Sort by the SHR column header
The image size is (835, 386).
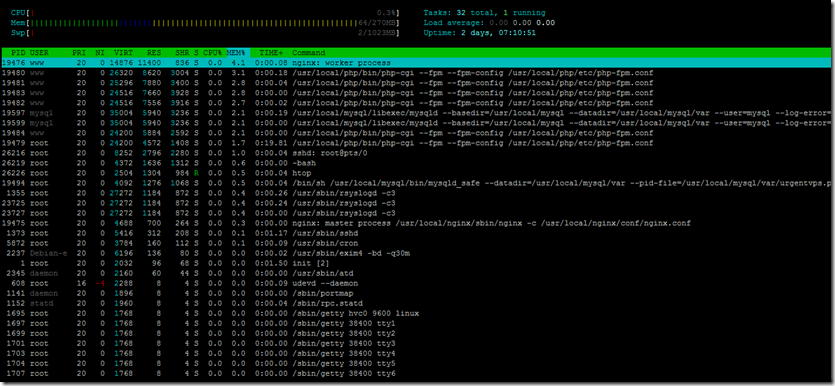click(x=182, y=53)
